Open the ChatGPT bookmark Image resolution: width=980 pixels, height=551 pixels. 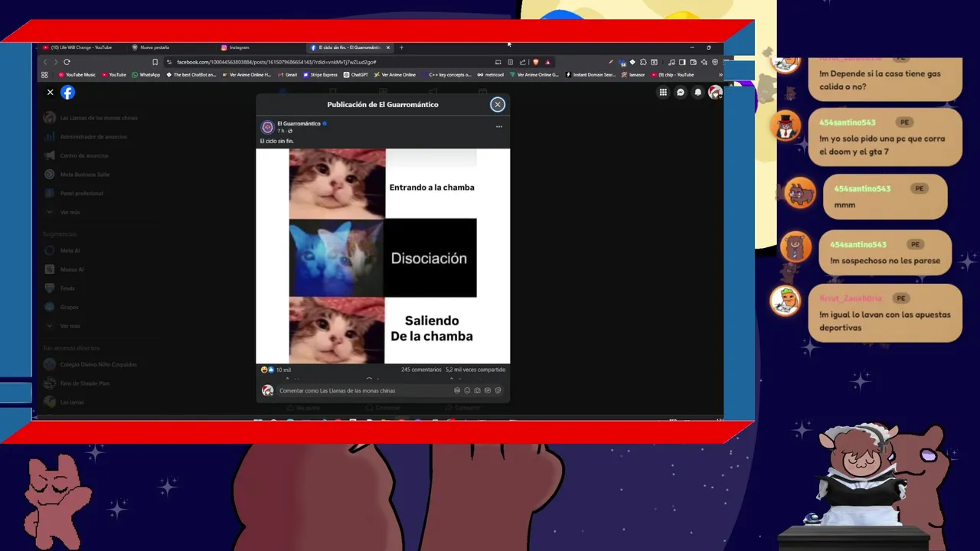tap(356, 75)
